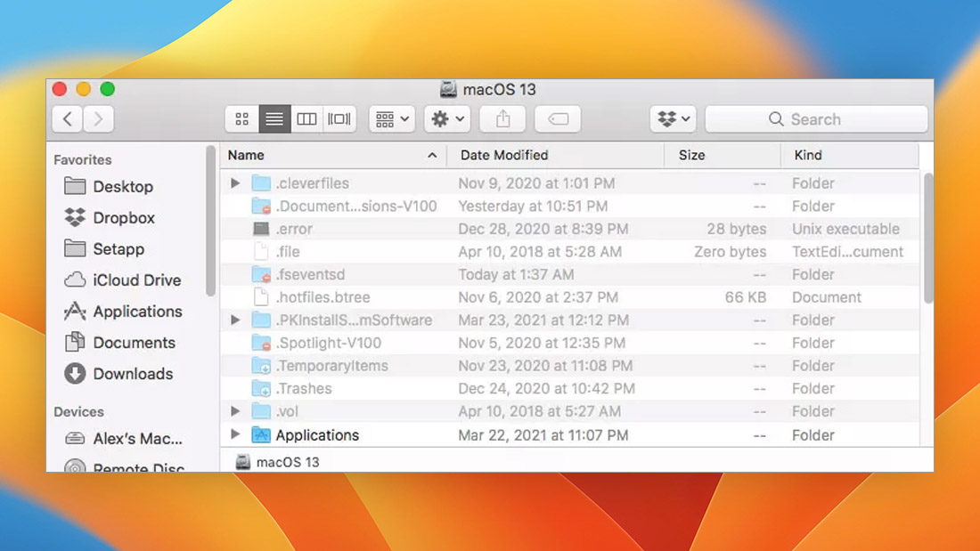The width and height of the screenshot is (980, 551).
Task: Click the .PKInstallS...mSoftware folder name
Action: (354, 320)
